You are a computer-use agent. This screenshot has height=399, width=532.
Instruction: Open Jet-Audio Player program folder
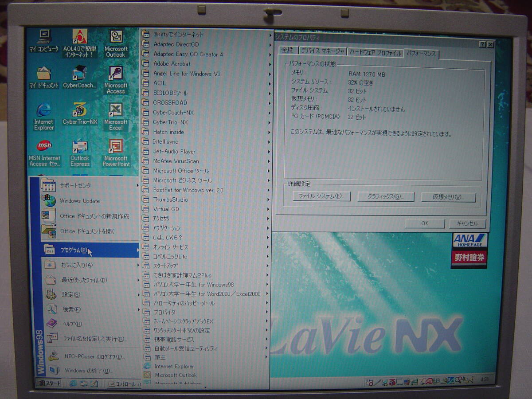pos(206,151)
